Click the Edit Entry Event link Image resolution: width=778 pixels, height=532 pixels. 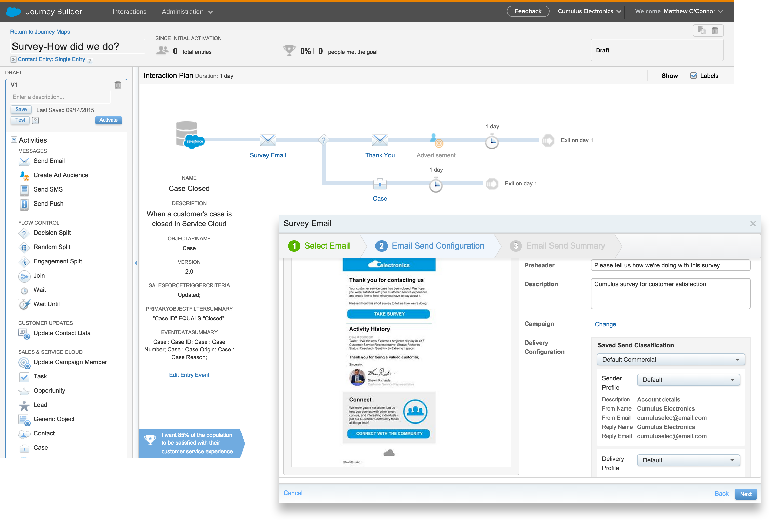pos(189,375)
